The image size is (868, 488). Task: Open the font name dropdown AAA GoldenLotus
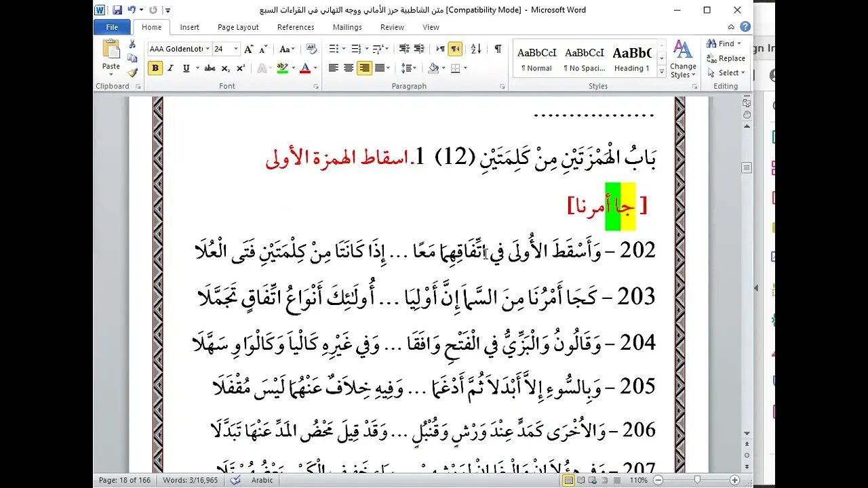pyautogui.click(x=207, y=49)
